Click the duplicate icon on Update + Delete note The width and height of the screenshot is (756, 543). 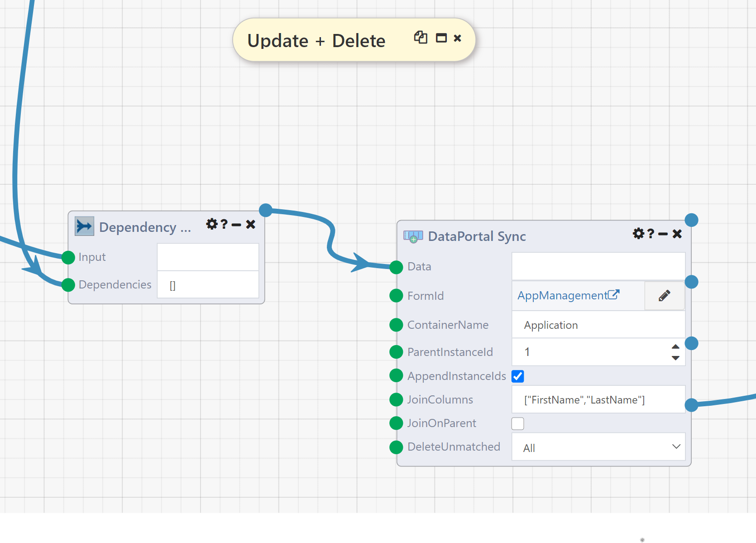(x=421, y=38)
